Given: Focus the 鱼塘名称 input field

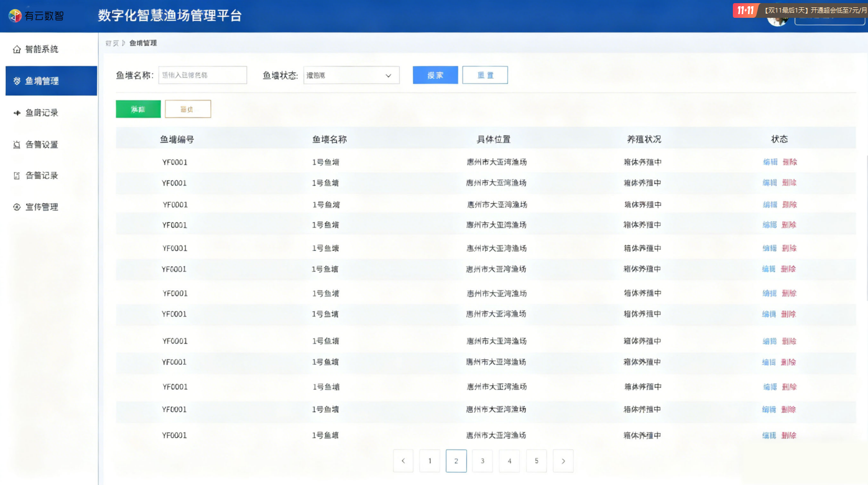Looking at the screenshot, I should (x=202, y=75).
